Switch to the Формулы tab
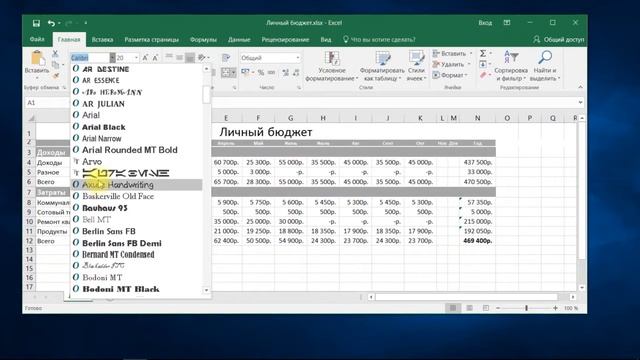640x360 pixels. click(203, 40)
